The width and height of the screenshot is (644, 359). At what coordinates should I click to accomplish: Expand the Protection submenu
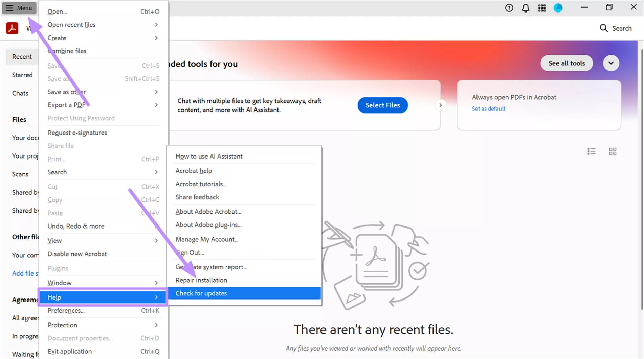[156, 325]
